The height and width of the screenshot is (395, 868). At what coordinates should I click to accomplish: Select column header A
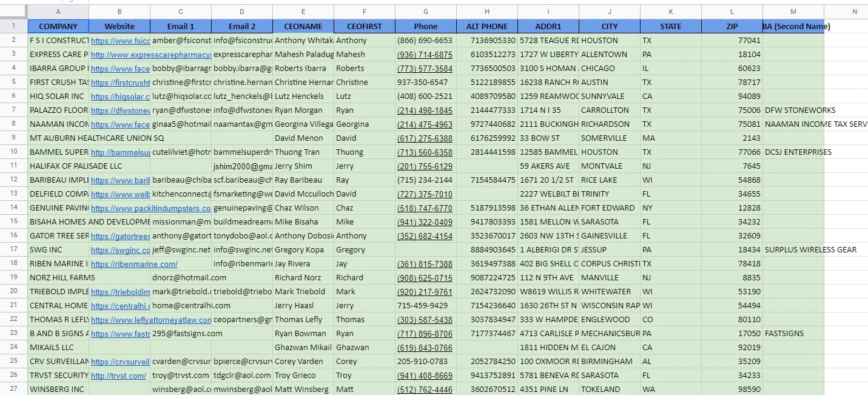click(x=58, y=12)
